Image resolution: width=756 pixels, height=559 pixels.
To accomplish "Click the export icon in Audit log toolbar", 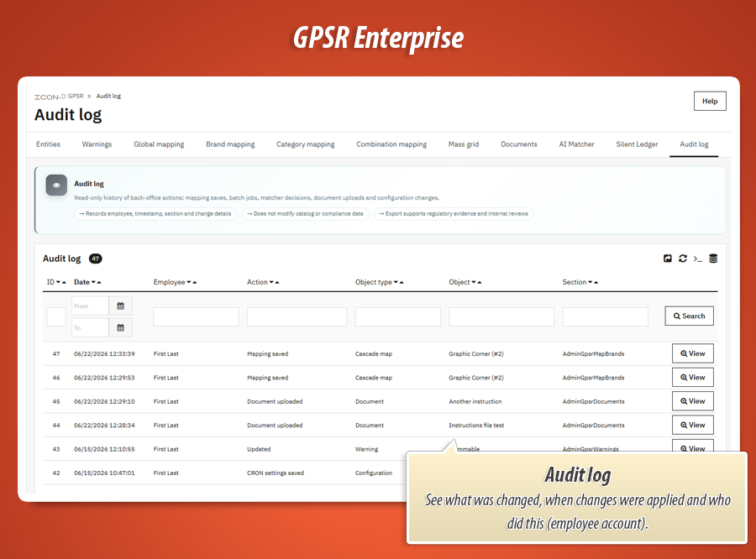I will click(667, 259).
